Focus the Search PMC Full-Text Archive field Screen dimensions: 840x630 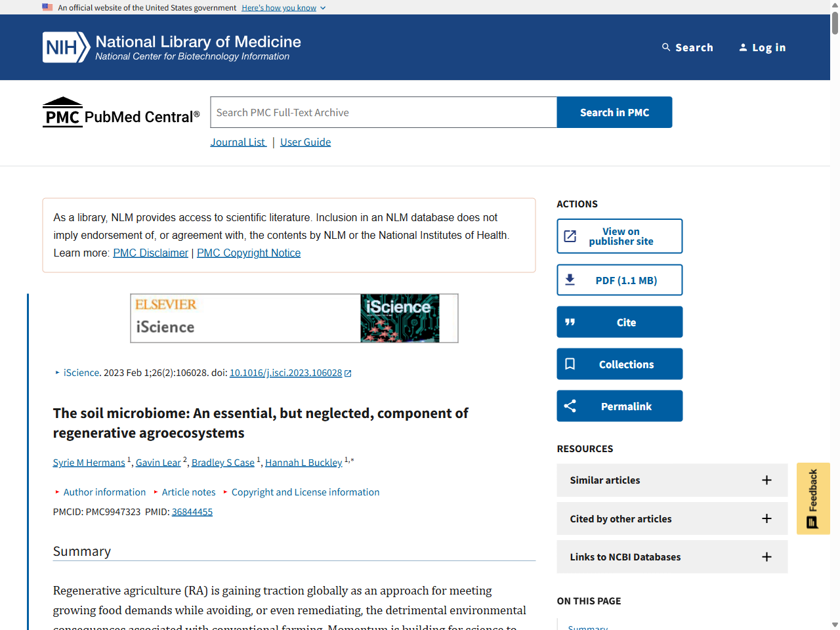click(383, 112)
